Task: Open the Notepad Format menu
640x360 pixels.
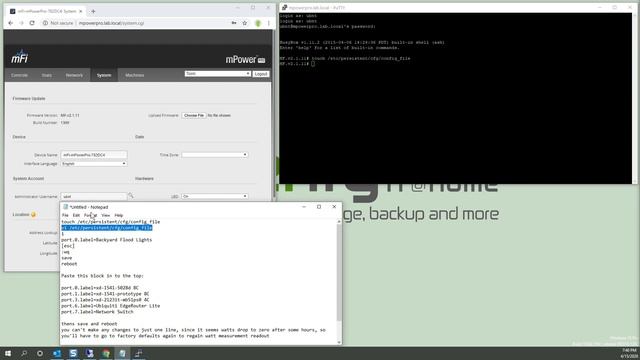Action: click(x=90, y=215)
